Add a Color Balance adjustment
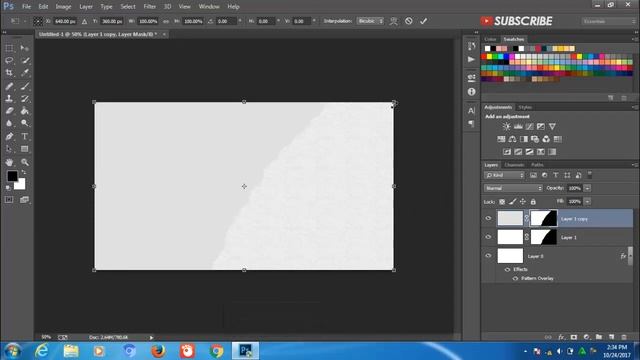This screenshot has width=640, height=360. pyautogui.click(x=512, y=139)
